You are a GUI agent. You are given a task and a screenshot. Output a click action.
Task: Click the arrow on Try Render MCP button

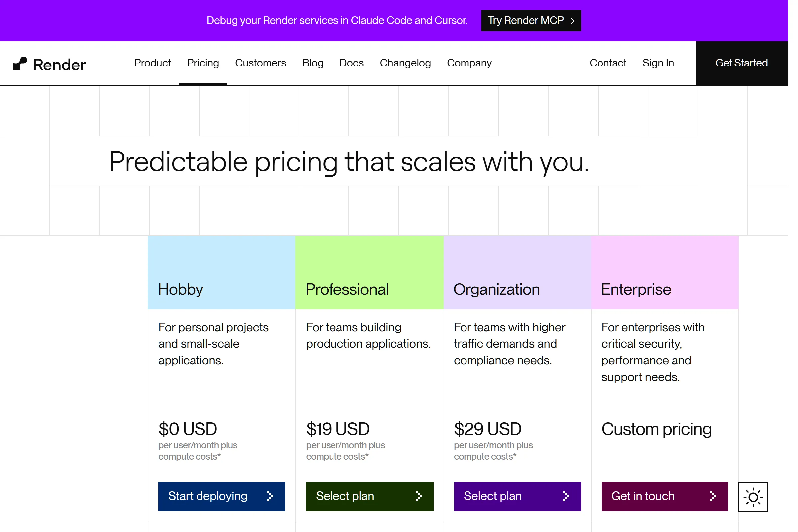click(572, 20)
